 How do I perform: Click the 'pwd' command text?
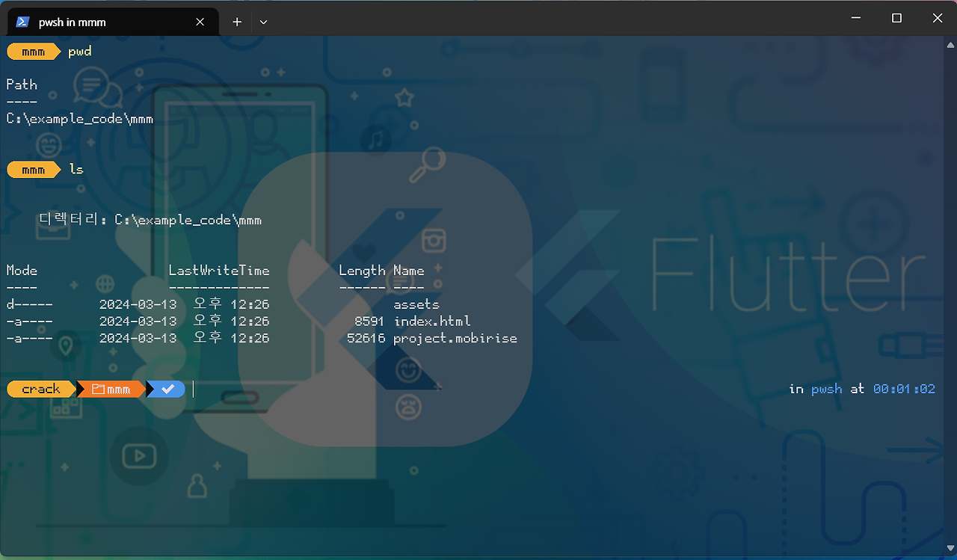(80, 52)
